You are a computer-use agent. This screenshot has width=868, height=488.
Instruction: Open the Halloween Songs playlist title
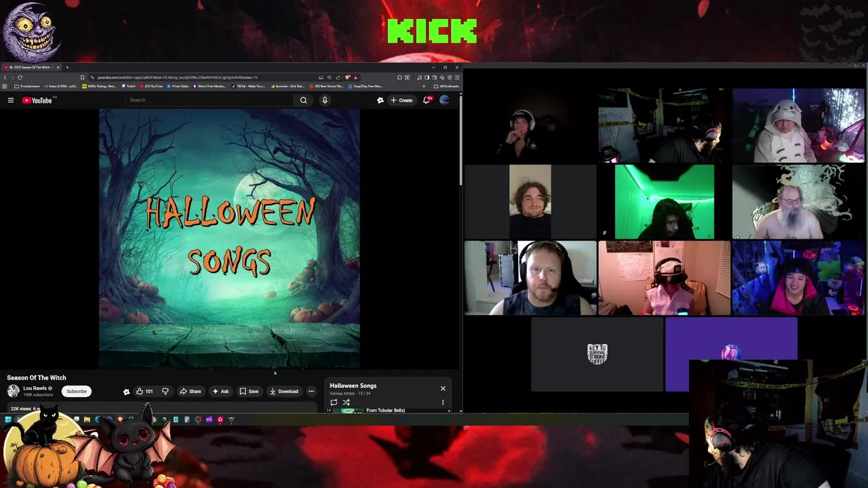pyautogui.click(x=353, y=386)
